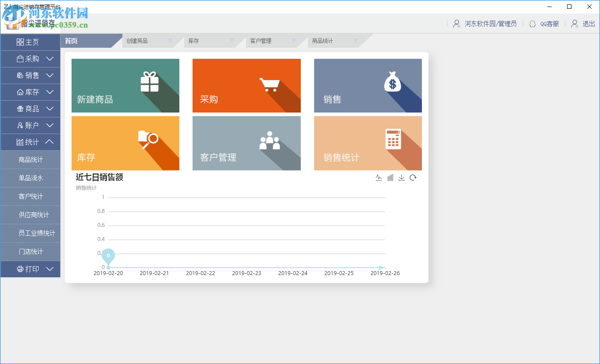Expand the 销售 sidebar chevron
Image resolution: width=600 pixels, height=364 pixels.
(50, 75)
